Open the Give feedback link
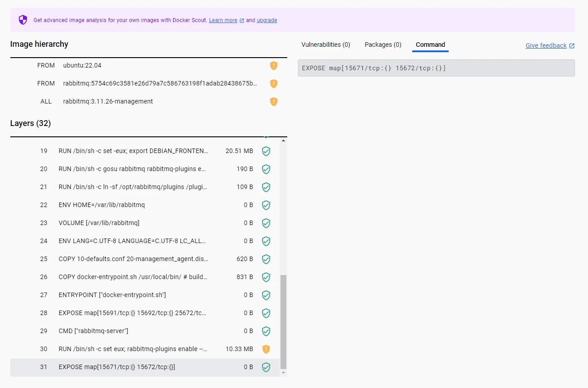The width and height of the screenshot is (588, 388). tap(546, 45)
